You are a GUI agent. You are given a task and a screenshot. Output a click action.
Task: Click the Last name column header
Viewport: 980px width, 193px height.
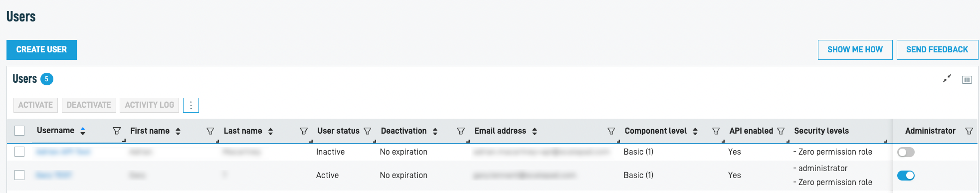pos(243,131)
